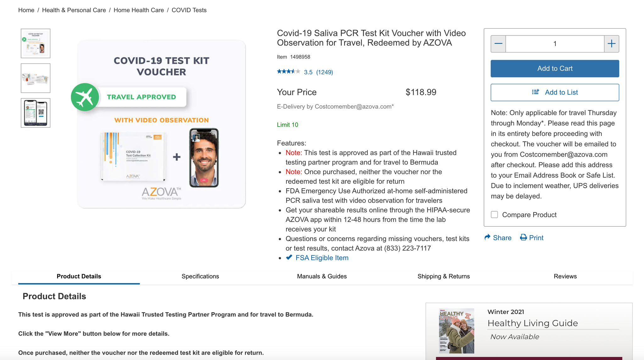Viewport: 644px width, 360px height.
Task: Click the 3.5 star rating stars
Action: pos(288,71)
